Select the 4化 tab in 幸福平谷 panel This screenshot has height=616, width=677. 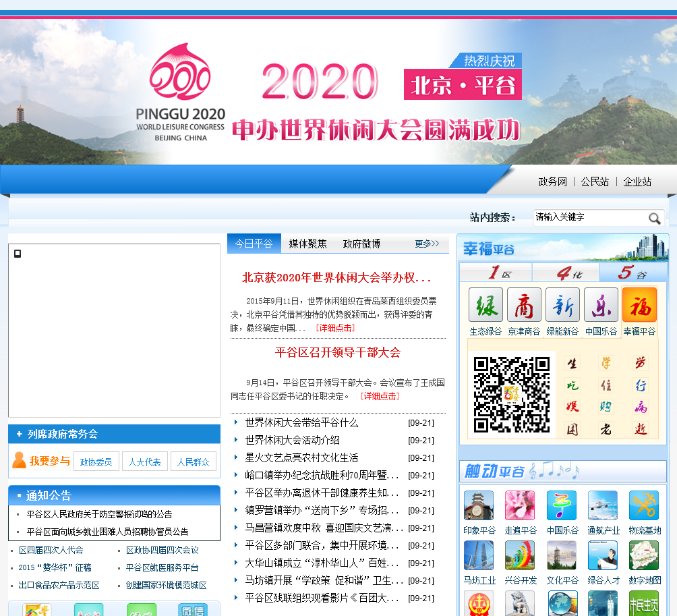tap(566, 273)
